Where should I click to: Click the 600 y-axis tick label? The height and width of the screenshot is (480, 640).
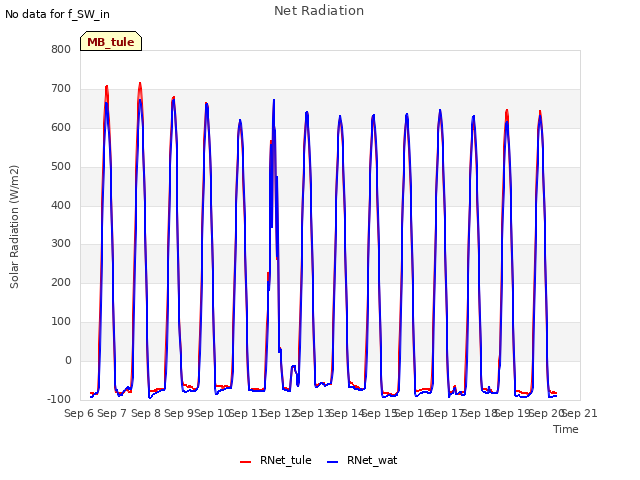click(x=61, y=128)
